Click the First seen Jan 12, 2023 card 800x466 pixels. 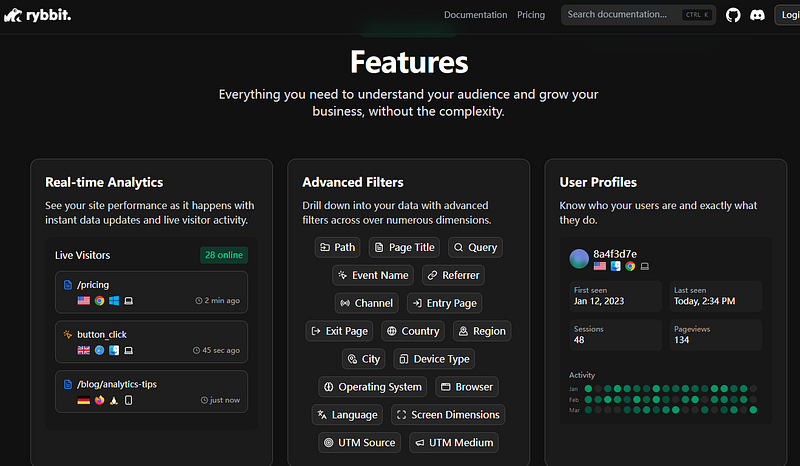coord(616,296)
